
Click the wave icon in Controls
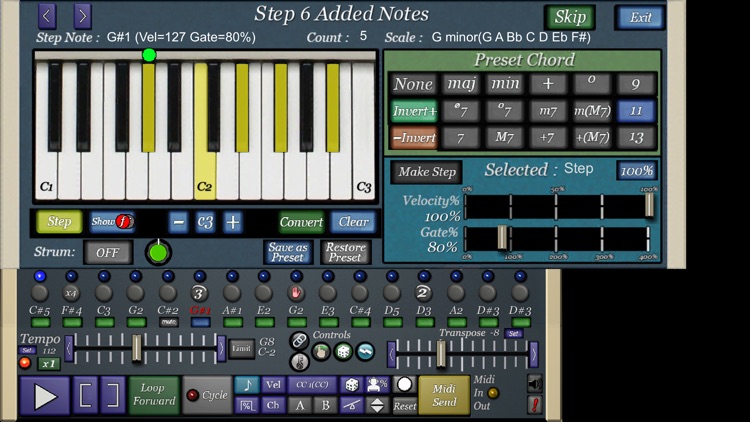pyautogui.click(x=365, y=351)
